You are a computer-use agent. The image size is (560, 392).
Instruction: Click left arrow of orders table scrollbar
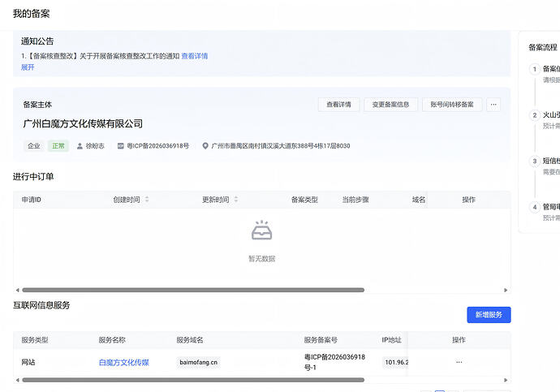point(17,290)
